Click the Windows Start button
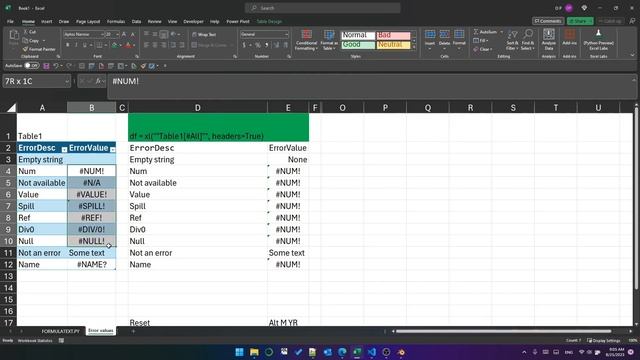Screen dimensions: 640x360 239,352
